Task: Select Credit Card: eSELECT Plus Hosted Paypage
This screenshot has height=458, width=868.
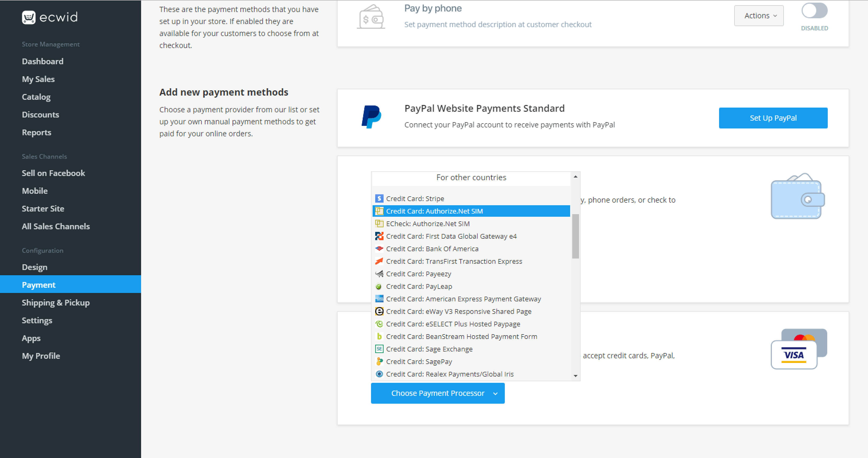Action: 471,324
